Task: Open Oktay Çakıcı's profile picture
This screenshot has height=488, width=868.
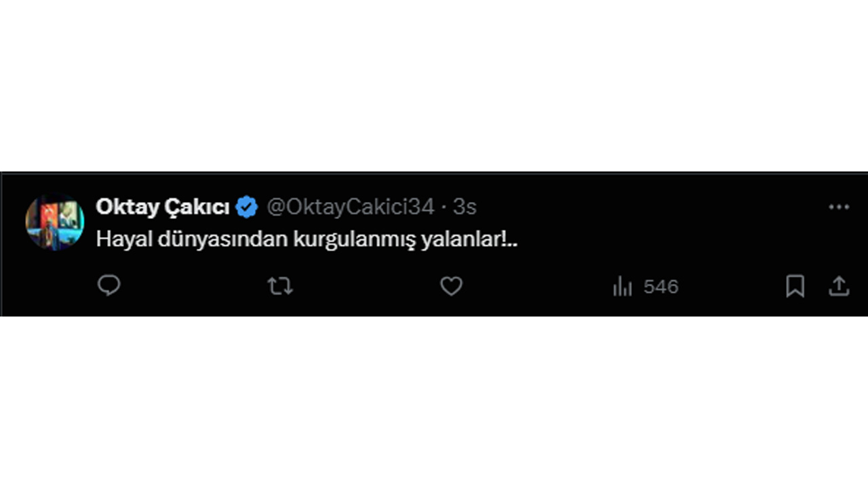Action: [55, 222]
